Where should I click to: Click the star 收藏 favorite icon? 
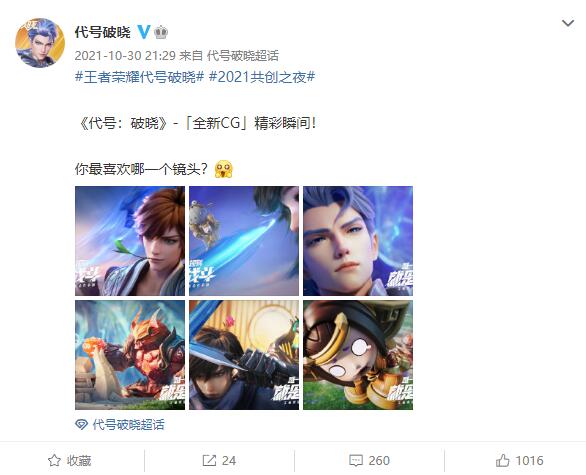tap(54, 460)
